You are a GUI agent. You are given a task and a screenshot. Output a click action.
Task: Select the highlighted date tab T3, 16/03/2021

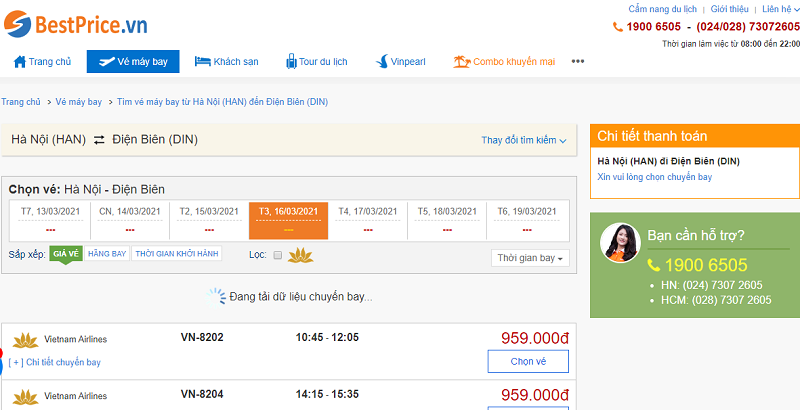click(288, 220)
